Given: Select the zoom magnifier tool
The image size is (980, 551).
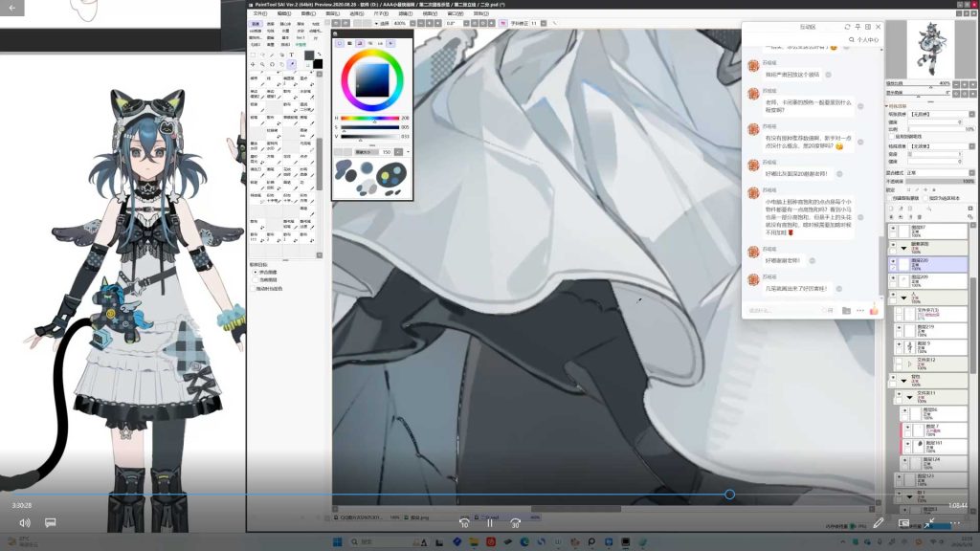Looking at the screenshot, I should pyautogui.click(x=262, y=64).
